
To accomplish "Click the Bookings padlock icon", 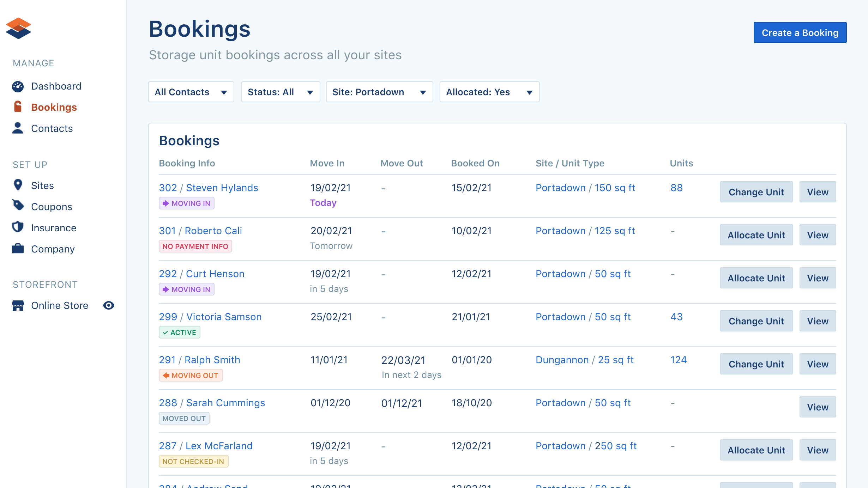I will click(18, 107).
